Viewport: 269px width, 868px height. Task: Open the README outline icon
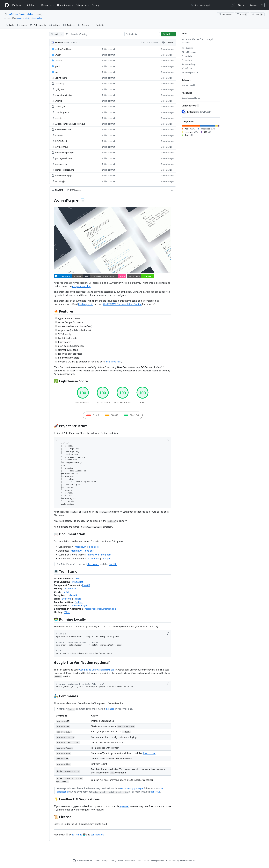[x=172, y=190]
